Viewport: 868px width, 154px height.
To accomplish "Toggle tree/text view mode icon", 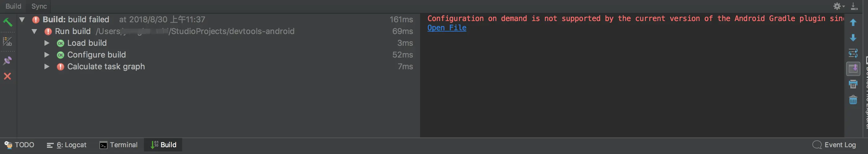I will point(7,41).
